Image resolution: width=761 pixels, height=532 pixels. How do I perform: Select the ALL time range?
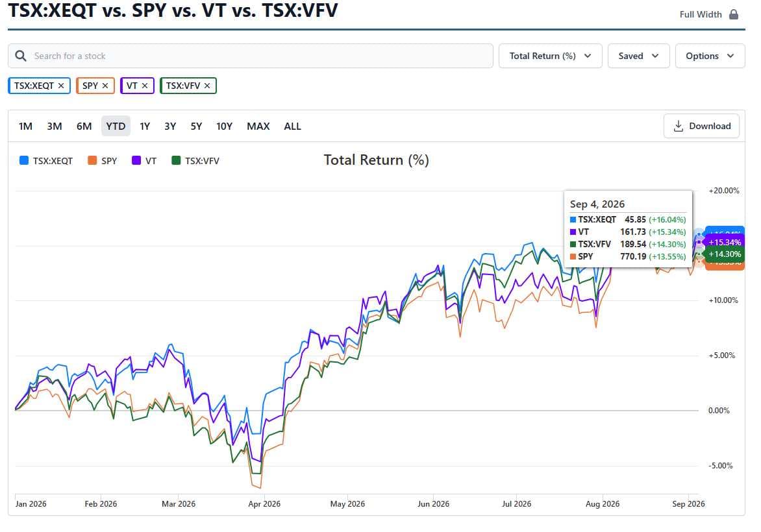tap(293, 126)
